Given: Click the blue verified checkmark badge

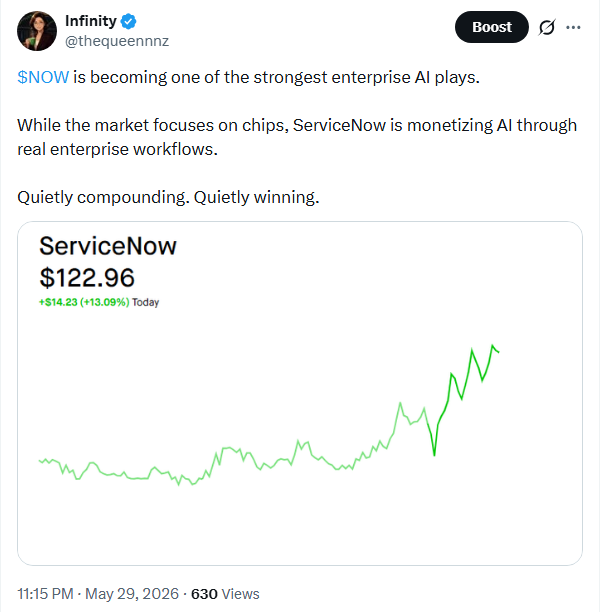Looking at the screenshot, I should click(128, 21).
